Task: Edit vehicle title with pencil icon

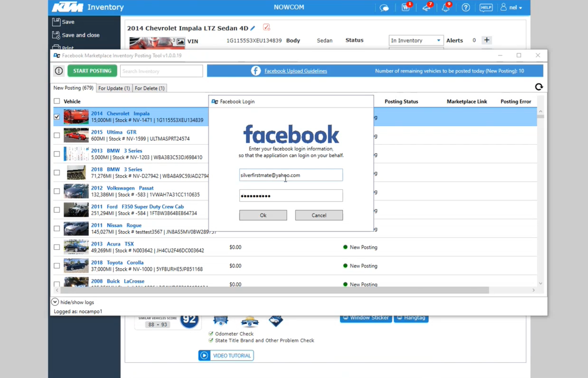Action: pyautogui.click(x=253, y=28)
